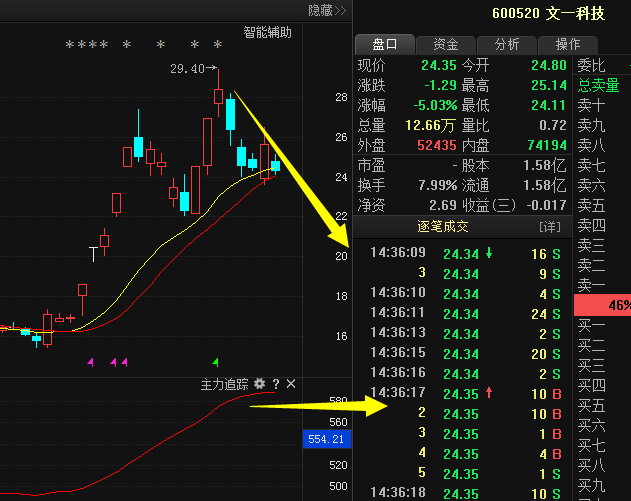Click the 涨幅 -5.03% value
The height and width of the screenshot is (501, 631).
pos(435,105)
